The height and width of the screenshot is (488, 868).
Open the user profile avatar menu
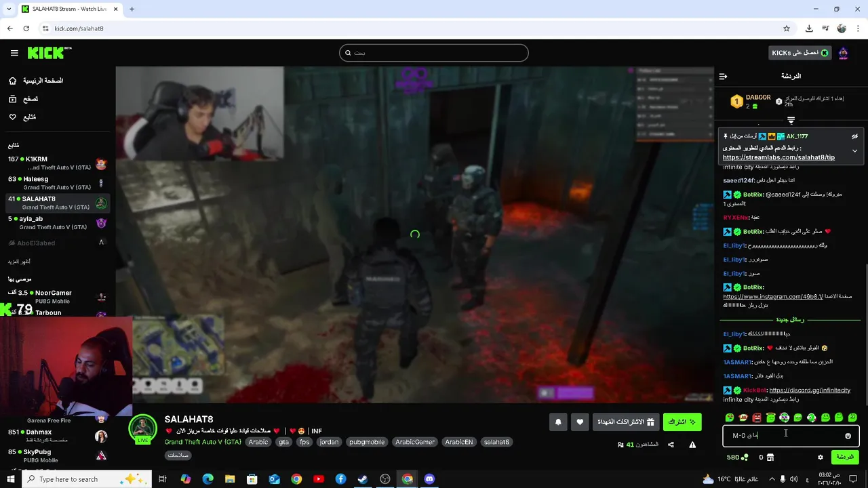tap(843, 53)
